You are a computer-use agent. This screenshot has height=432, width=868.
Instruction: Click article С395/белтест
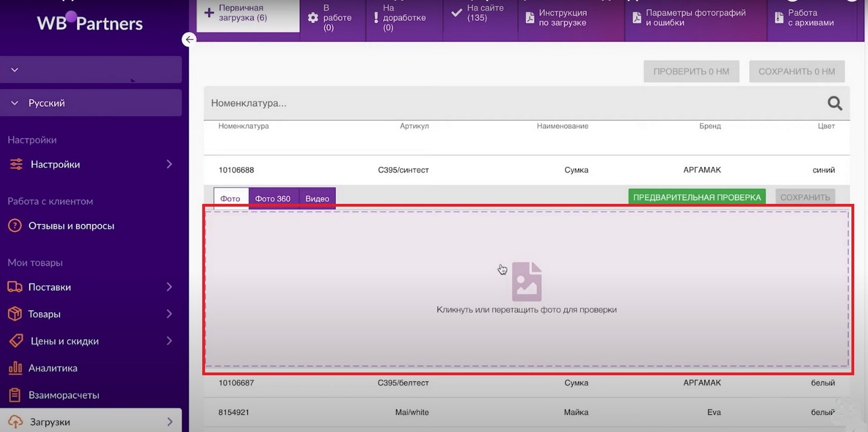click(x=403, y=383)
